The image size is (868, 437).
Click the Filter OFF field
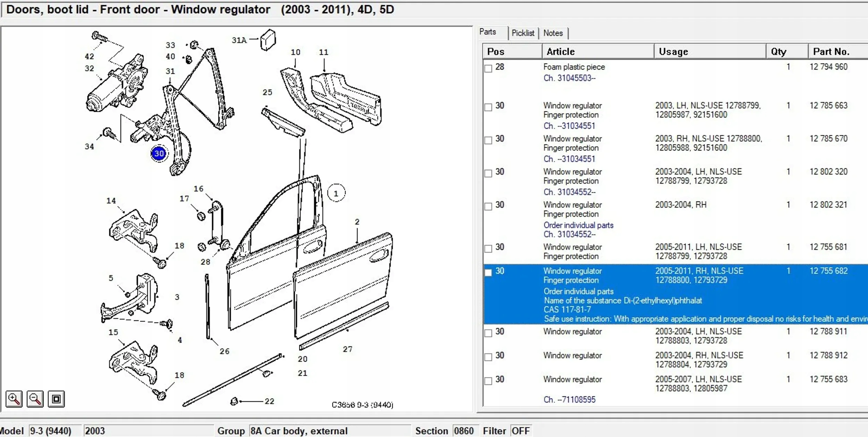click(520, 431)
